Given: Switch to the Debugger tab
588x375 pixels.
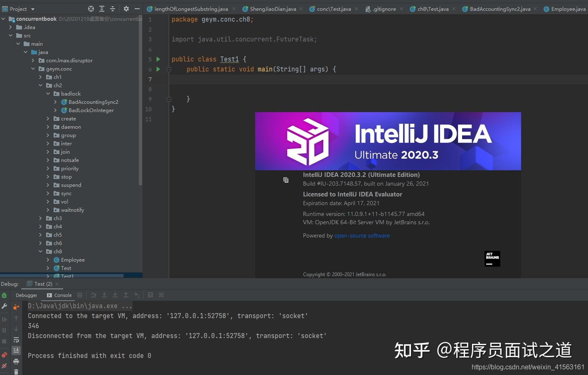Looking at the screenshot, I should (x=26, y=295).
